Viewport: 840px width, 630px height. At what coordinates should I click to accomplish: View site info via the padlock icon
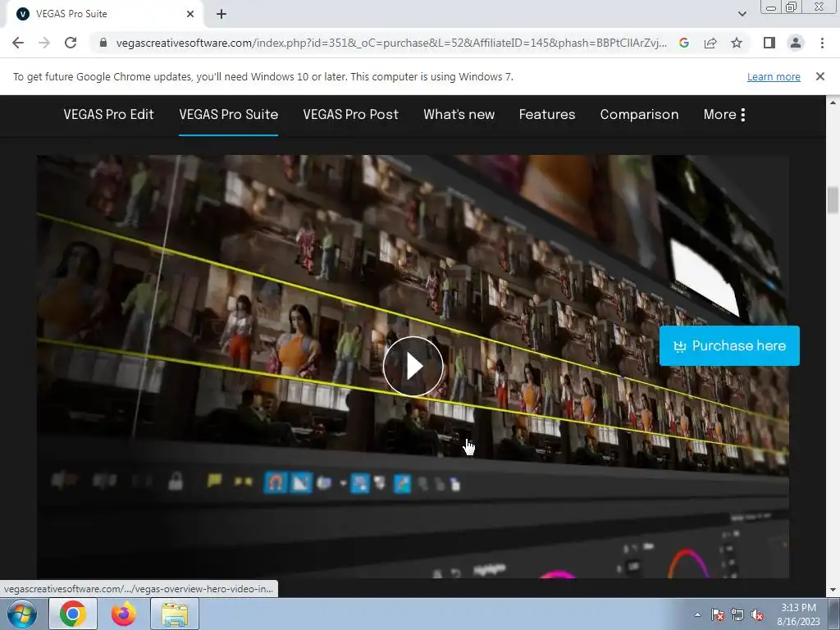103,43
